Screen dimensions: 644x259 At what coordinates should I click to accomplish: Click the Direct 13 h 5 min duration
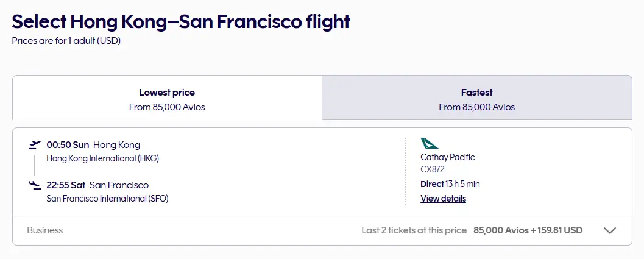click(x=450, y=184)
